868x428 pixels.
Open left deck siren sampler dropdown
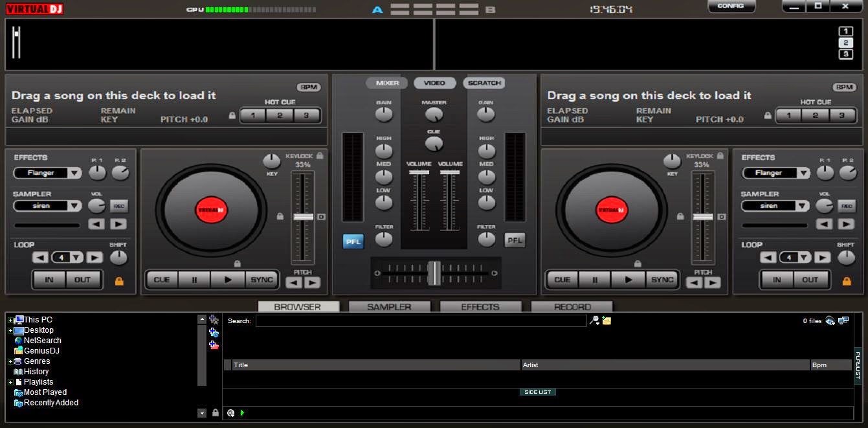[75, 206]
